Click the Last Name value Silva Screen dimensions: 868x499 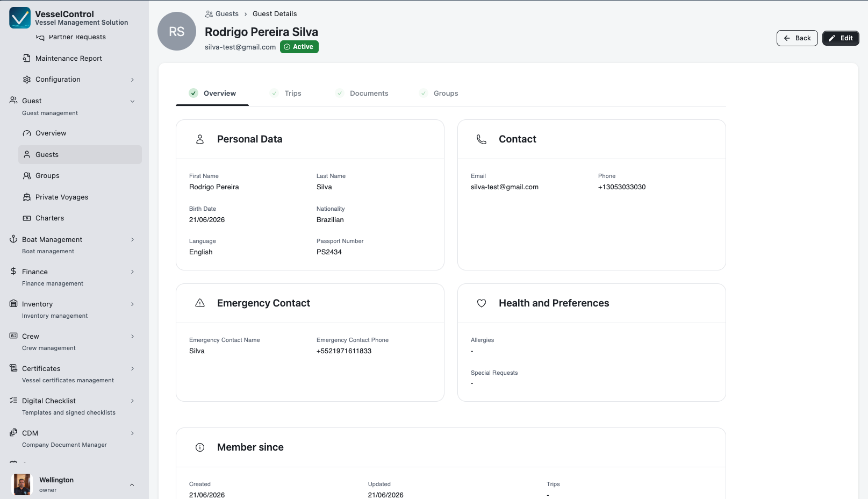coord(324,187)
